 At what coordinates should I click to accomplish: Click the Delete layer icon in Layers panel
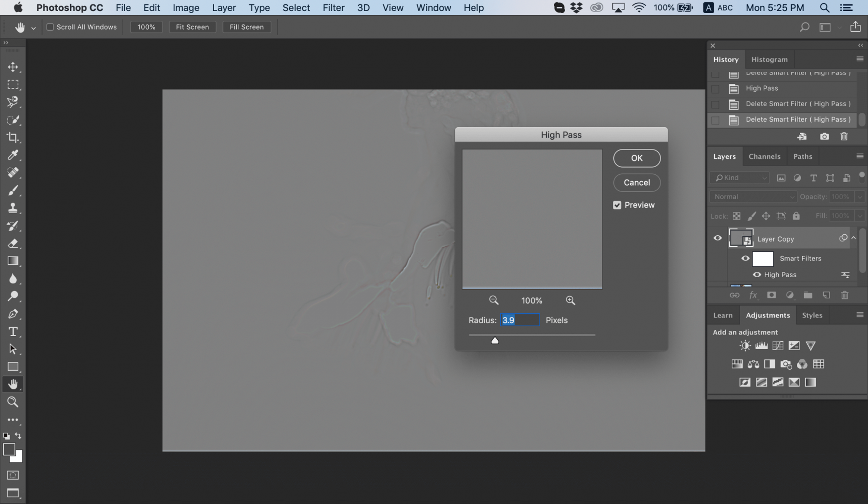(x=845, y=295)
